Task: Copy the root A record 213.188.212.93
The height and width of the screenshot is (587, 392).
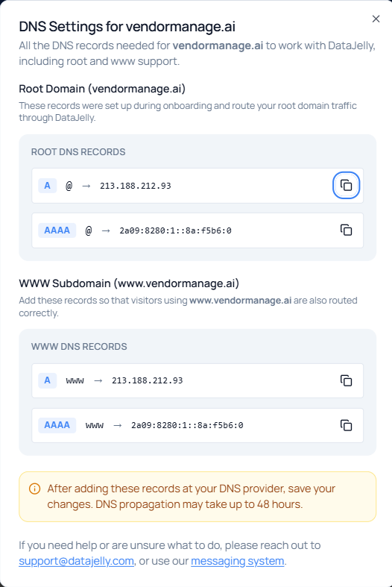Action: pyautogui.click(x=346, y=185)
